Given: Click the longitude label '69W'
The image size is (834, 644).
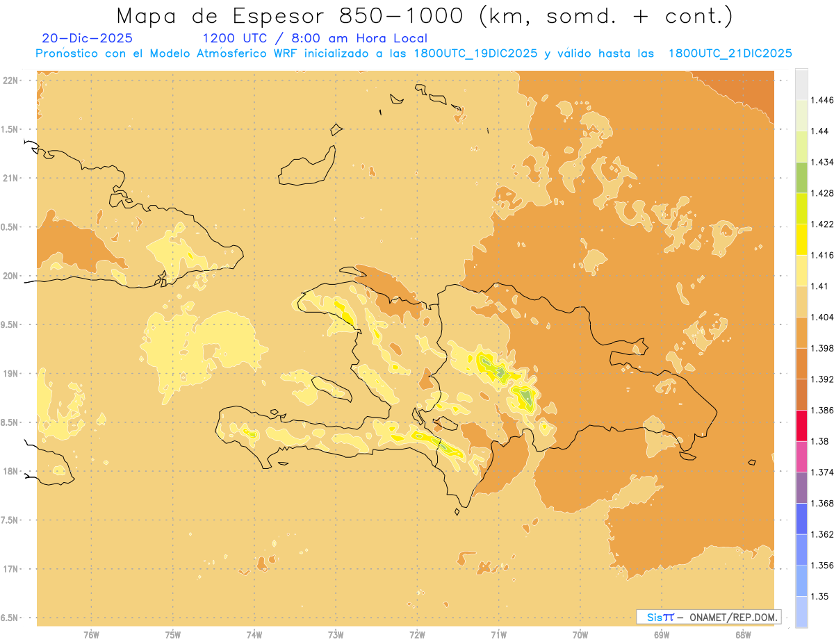Looking at the screenshot, I should 662,635.
